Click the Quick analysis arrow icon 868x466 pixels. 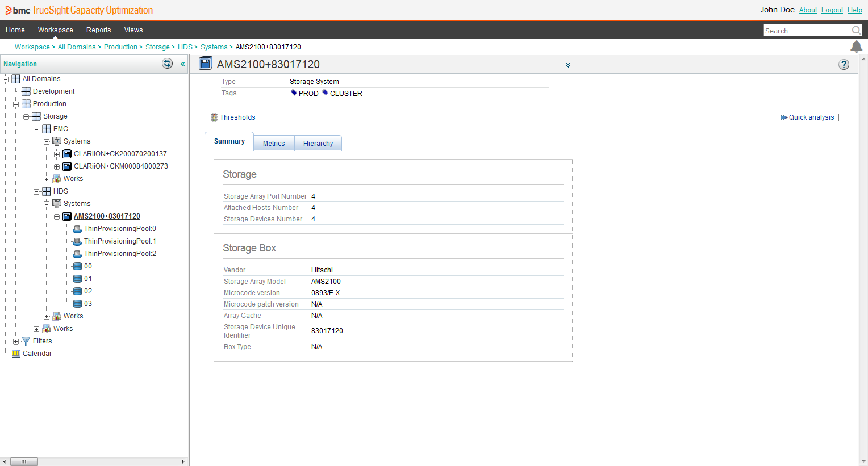point(784,117)
